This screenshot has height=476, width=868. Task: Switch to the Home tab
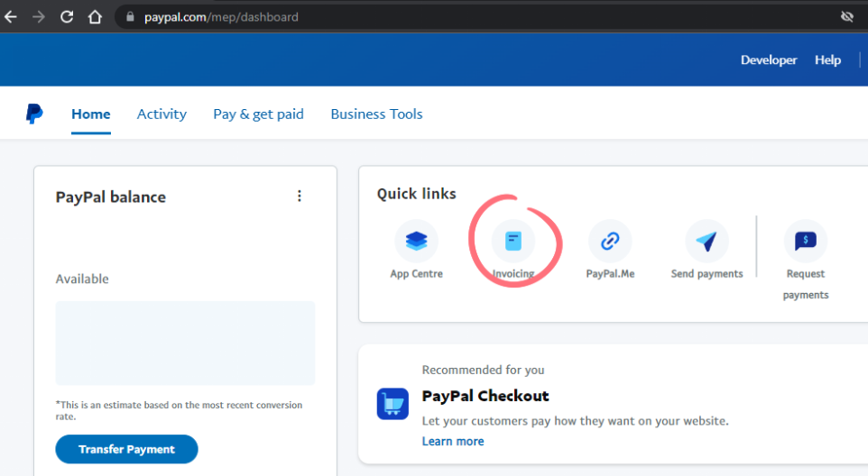click(x=91, y=114)
